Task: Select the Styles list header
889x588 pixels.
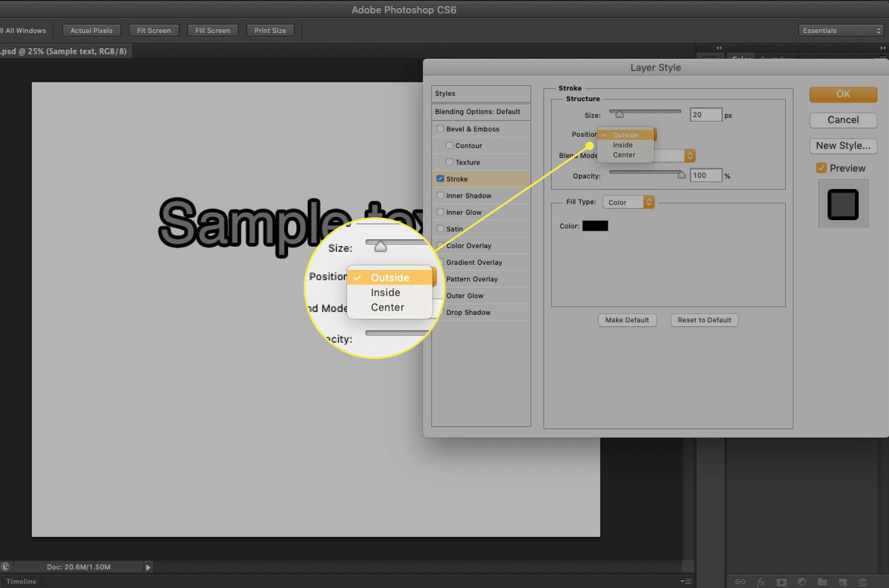Action: pyautogui.click(x=481, y=94)
